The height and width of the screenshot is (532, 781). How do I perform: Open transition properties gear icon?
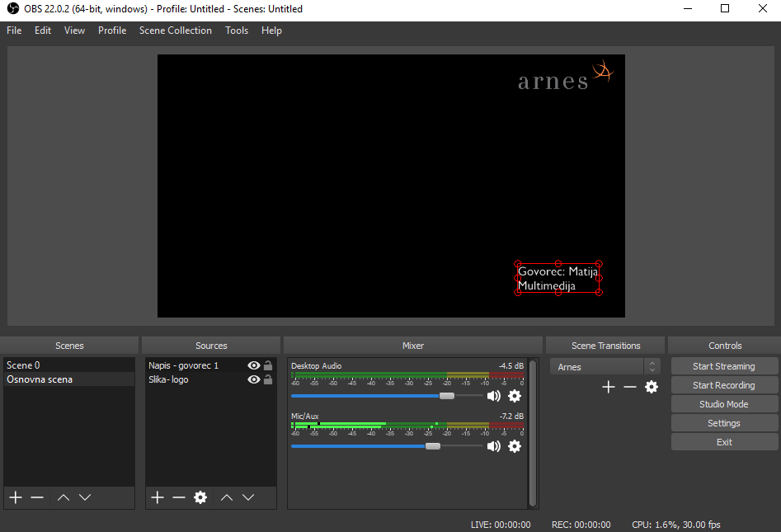coord(652,387)
